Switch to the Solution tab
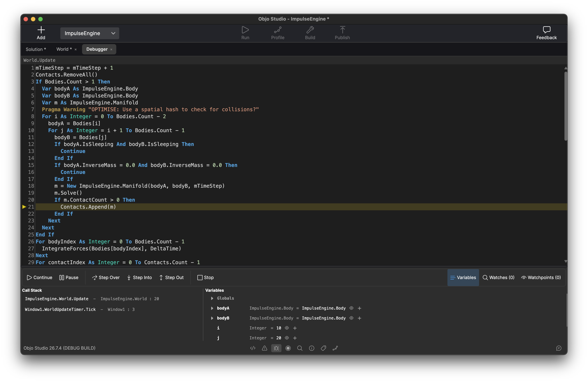This screenshot has width=588, height=382. [x=36, y=49]
